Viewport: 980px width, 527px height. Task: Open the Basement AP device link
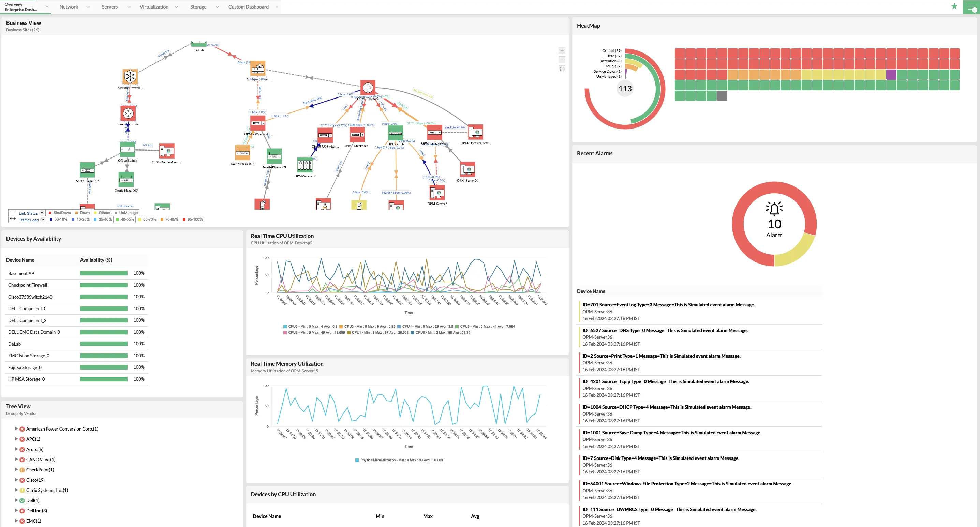pyautogui.click(x=21, y=273)
